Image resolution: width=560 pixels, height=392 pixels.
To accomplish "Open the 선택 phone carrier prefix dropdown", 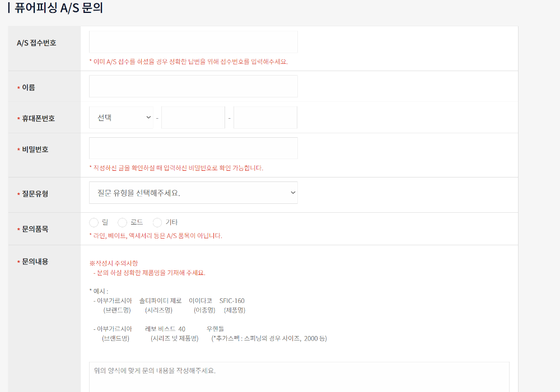I will (120, 117).
